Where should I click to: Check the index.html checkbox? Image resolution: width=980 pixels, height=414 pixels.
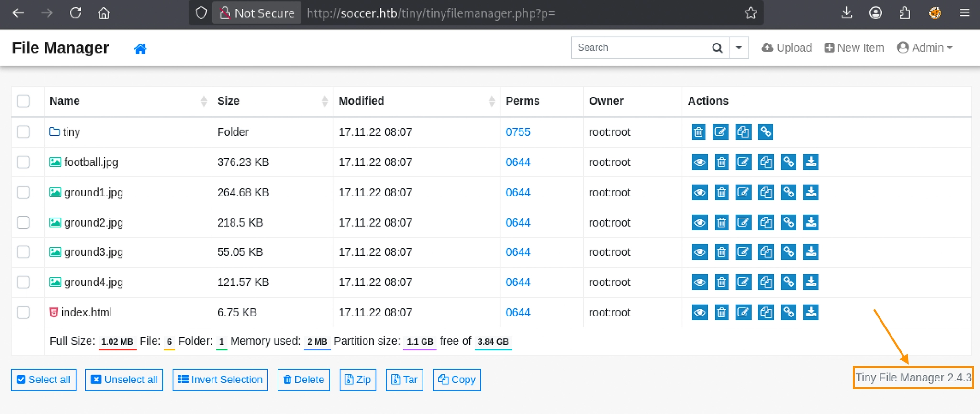pyautogui.click(x=23, y=312)
